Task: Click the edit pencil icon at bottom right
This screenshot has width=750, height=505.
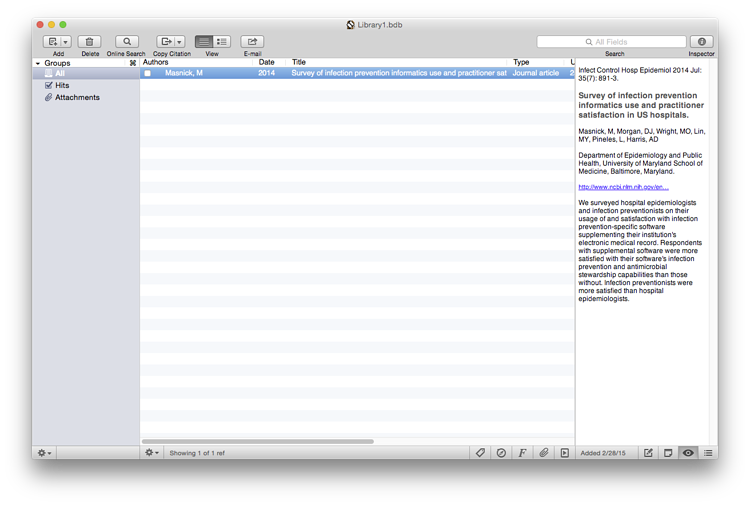Action: coord(648,453)
